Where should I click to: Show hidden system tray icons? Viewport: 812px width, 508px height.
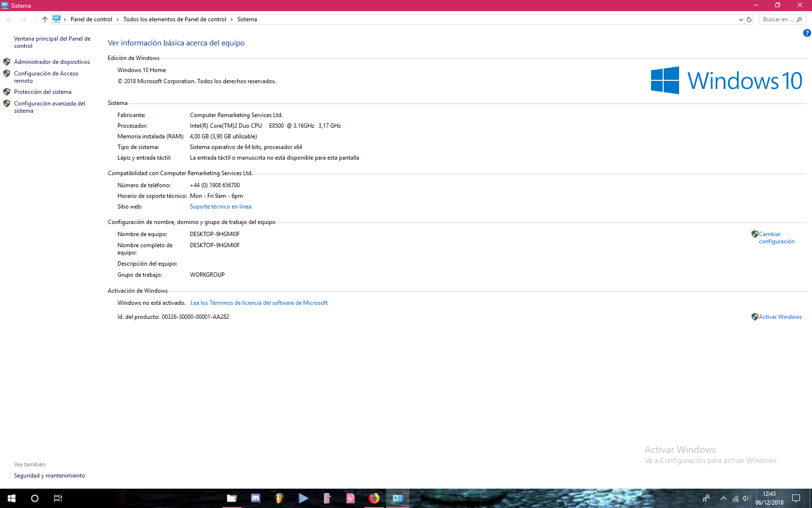click(x=724, y=498)
